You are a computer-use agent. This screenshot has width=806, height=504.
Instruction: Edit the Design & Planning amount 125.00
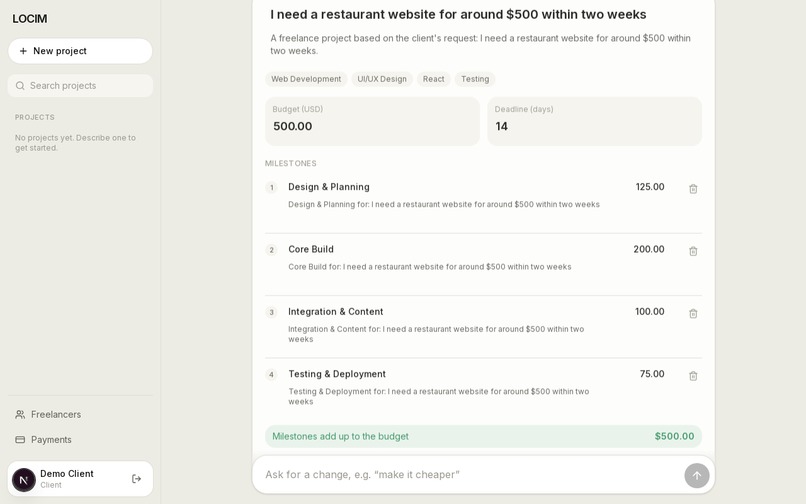650,187
